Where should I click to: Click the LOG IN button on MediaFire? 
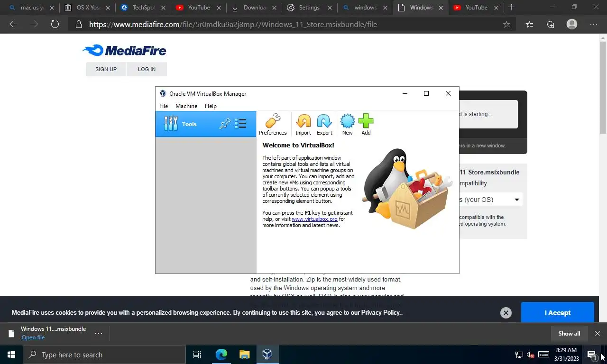tap(147, 69)
